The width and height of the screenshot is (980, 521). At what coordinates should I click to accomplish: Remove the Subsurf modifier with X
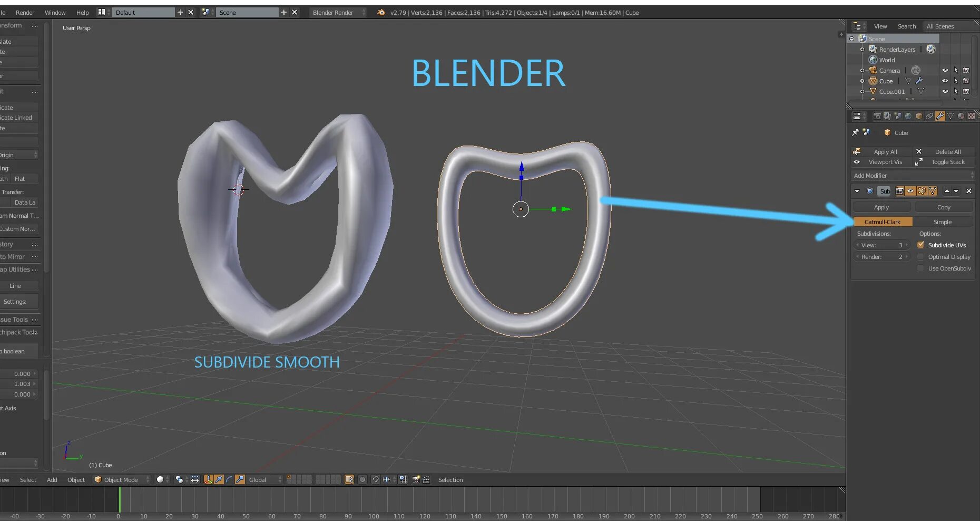(968, 191)
